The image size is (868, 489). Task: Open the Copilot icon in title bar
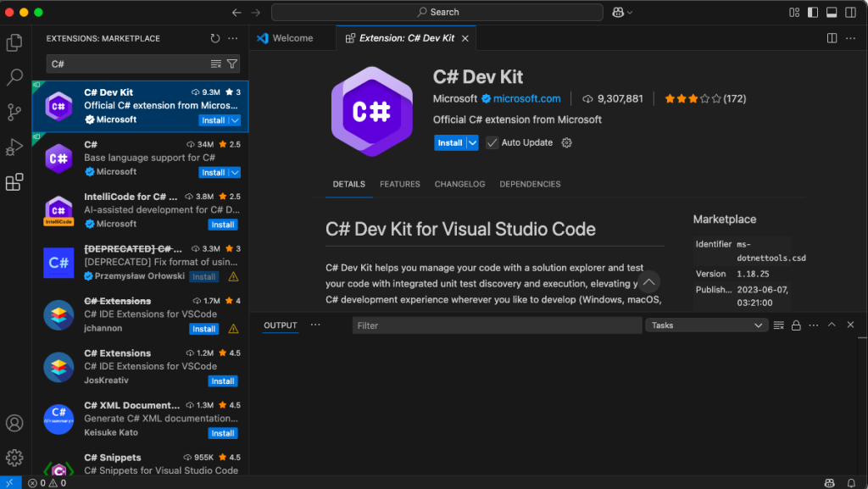pyautogui.click(x=618, y=12)
